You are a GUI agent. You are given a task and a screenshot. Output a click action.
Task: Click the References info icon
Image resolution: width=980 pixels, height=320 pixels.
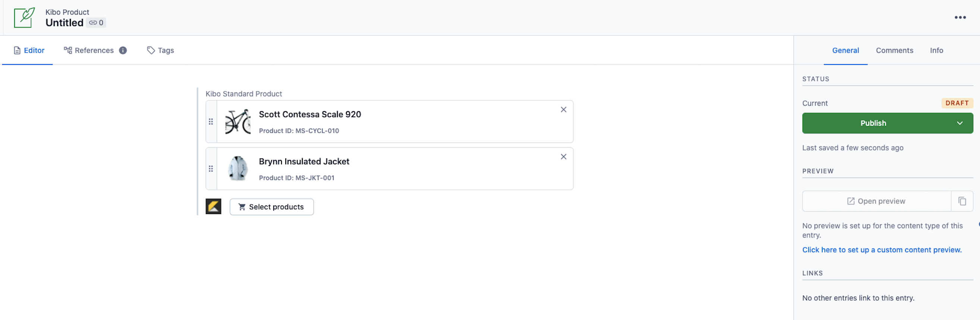123,50
